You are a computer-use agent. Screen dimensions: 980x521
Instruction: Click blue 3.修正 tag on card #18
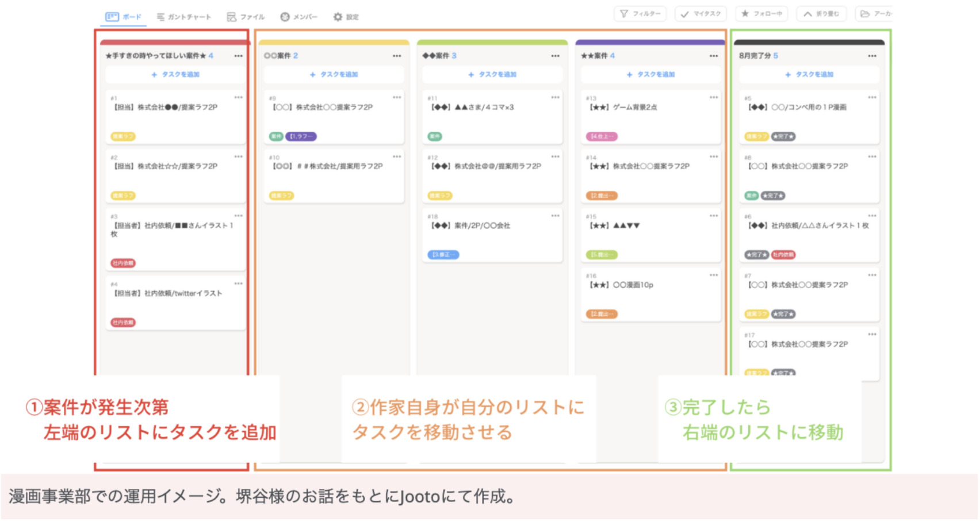click(x=443, y=255)
